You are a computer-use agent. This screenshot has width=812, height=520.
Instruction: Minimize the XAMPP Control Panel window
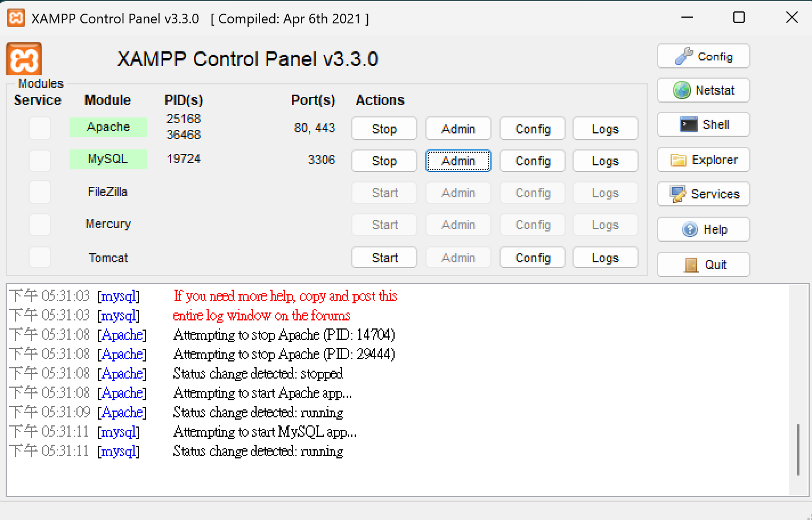click(687, 18)
